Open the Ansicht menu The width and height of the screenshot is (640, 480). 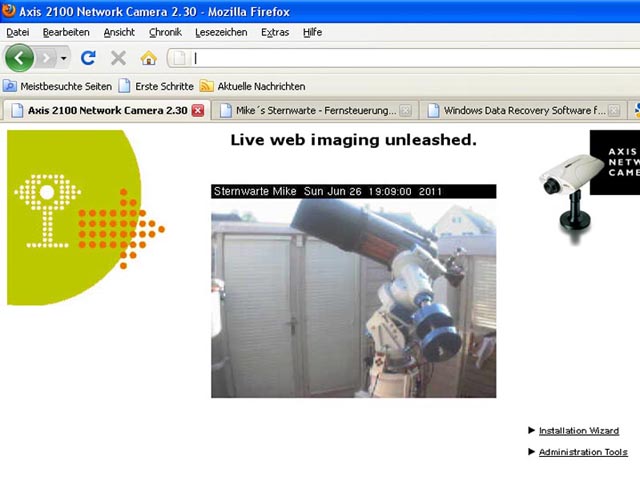[119, 32]
